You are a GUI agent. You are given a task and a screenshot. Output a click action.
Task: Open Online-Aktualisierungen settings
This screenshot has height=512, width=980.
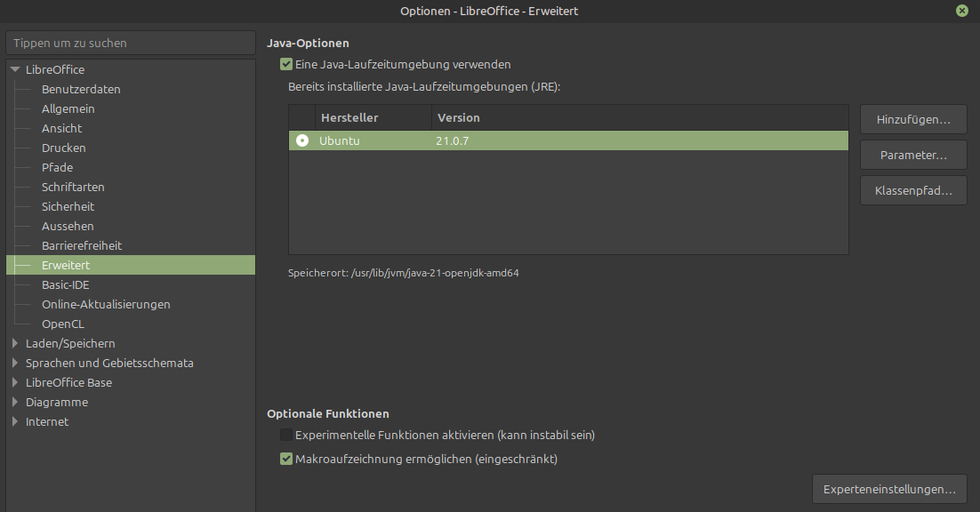(106, 304)
